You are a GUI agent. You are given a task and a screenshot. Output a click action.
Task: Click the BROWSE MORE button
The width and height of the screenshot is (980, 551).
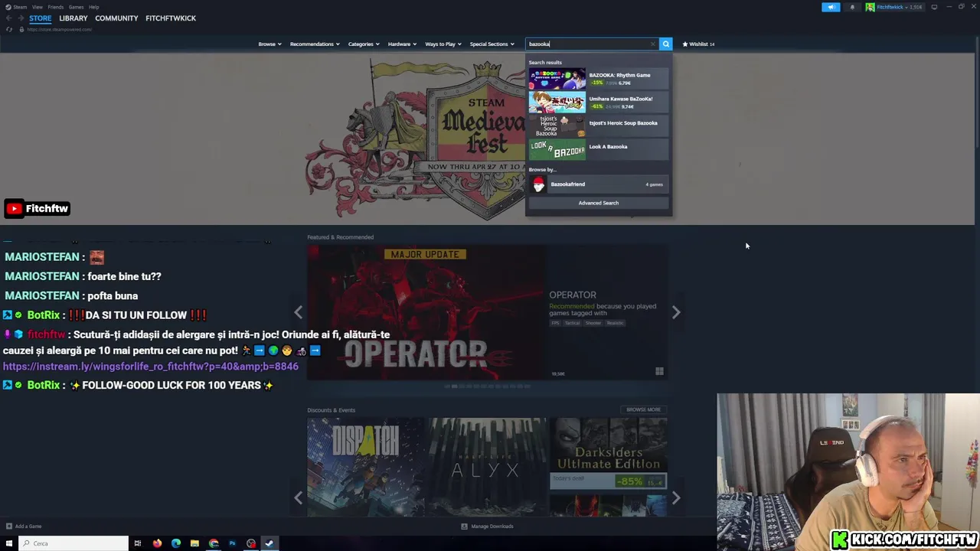(x=643, y=409)
